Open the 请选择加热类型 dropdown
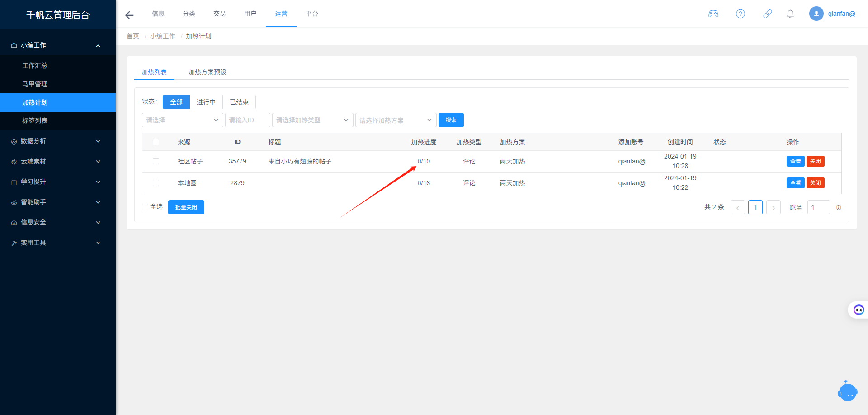This screenshot has height=415, width=868. [x=313, y=120]
